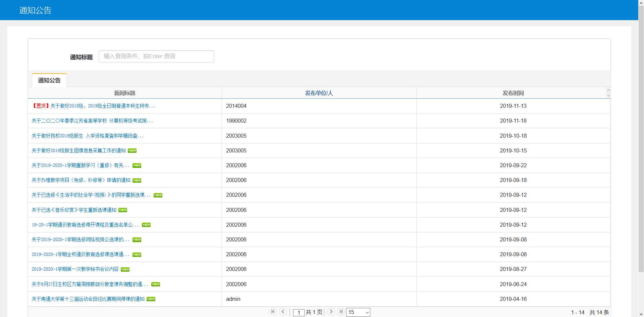
Task: Open 关于2019-2020-1学期选修网络视频公选课 notice
Action: [x=80, y=239]
